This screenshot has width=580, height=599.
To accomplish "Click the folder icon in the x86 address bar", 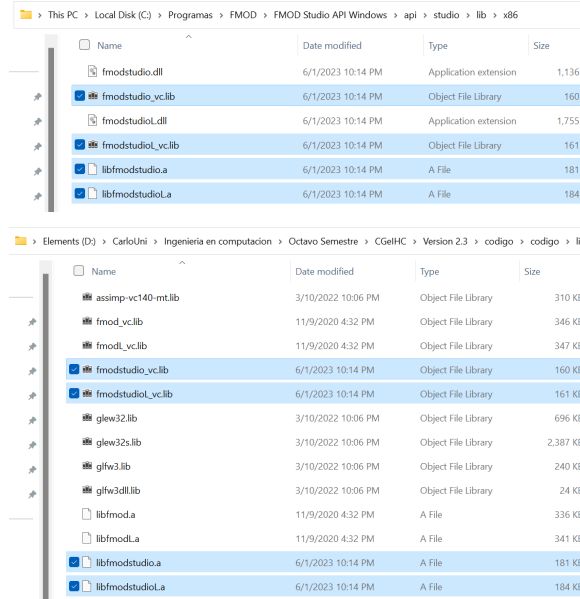I will click(26, 15).
